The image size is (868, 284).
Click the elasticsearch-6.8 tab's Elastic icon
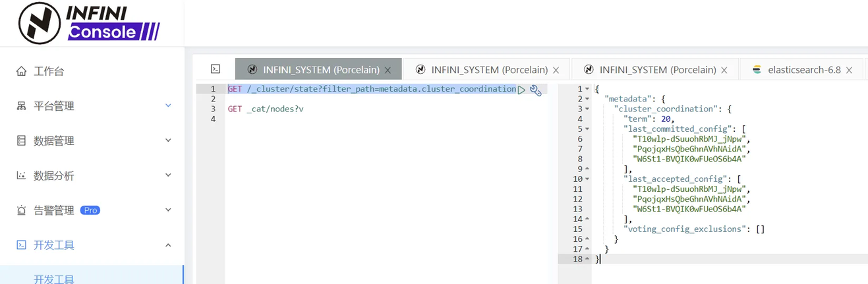tap(757, 70)
